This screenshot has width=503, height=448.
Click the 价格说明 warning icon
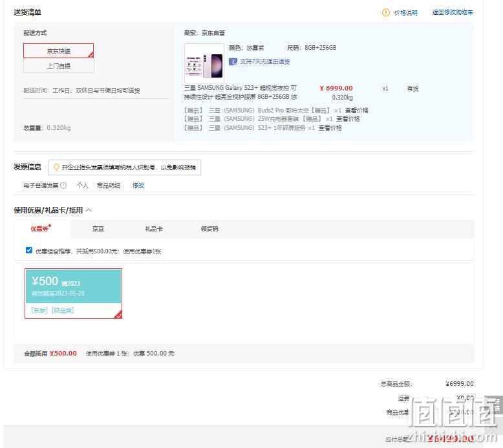coord(385,12)
